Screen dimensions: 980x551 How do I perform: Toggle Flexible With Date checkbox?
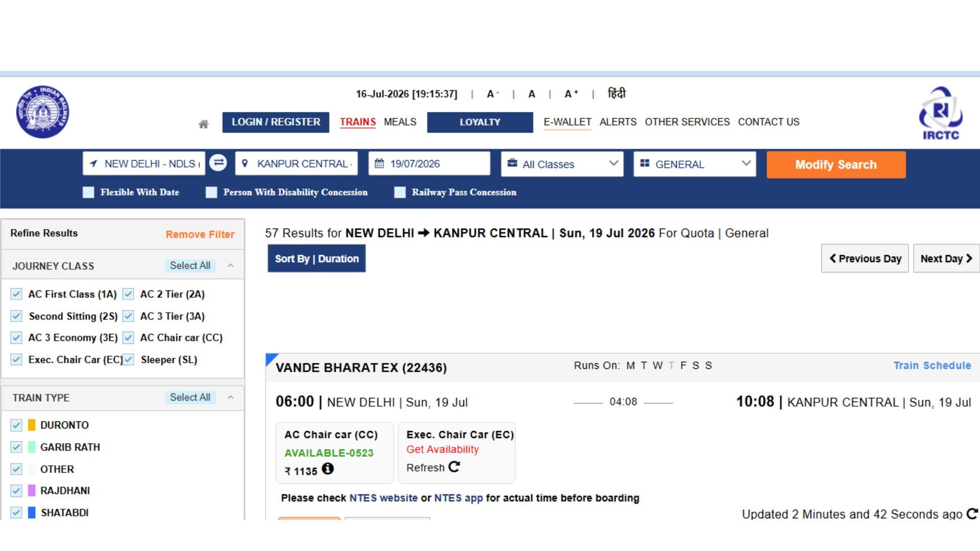click(x=88, y=192)
